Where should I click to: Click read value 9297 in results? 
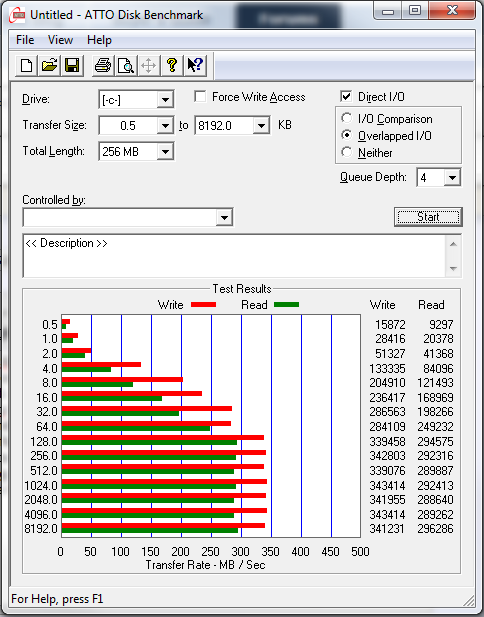[441, 325]
